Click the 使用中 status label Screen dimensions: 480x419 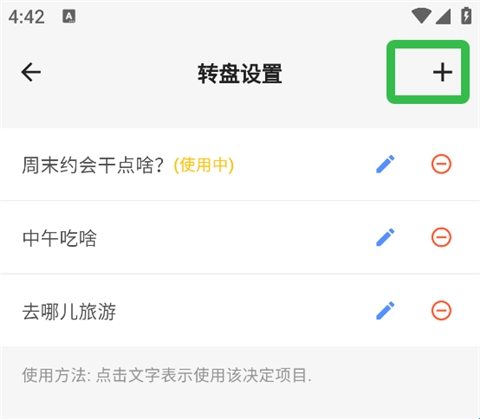[204, 165]
